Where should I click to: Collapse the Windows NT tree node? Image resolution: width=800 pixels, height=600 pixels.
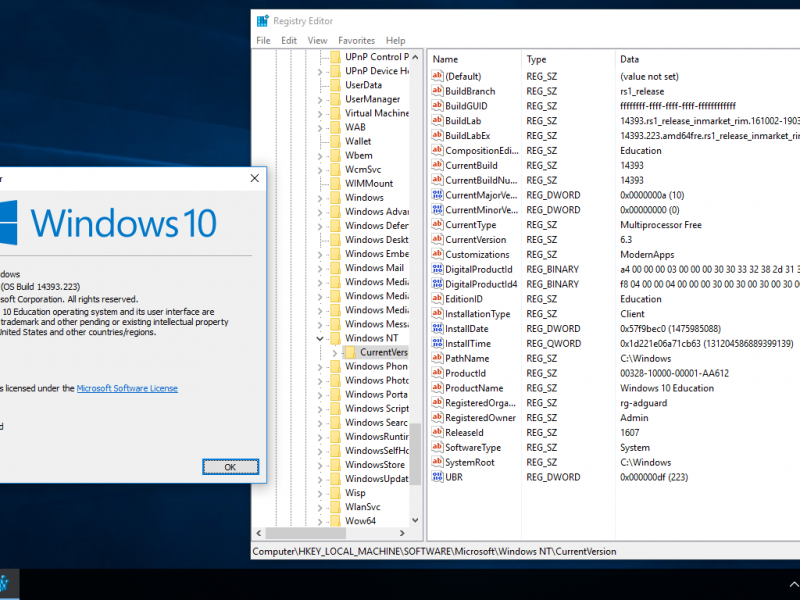tap(320, 338)
